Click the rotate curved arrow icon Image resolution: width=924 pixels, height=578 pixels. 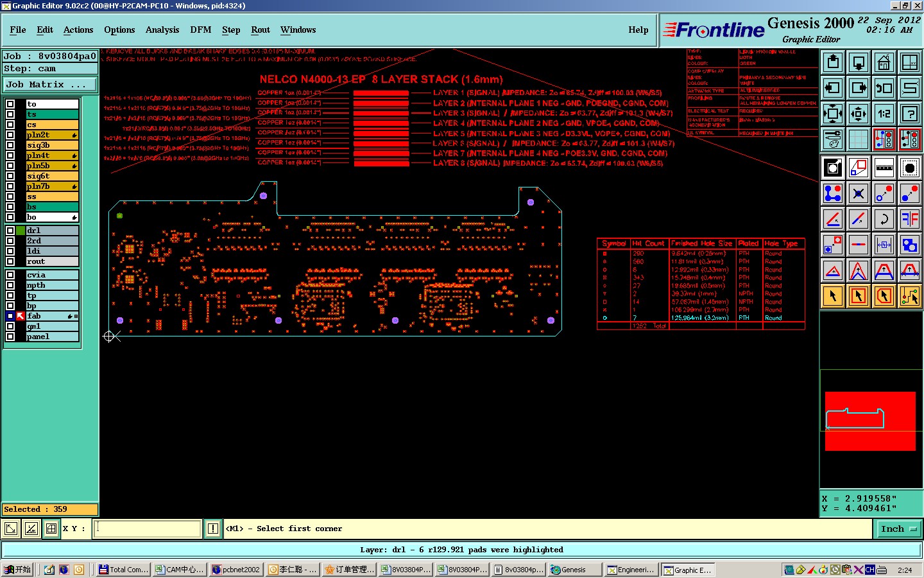click(x=884, y=219)
